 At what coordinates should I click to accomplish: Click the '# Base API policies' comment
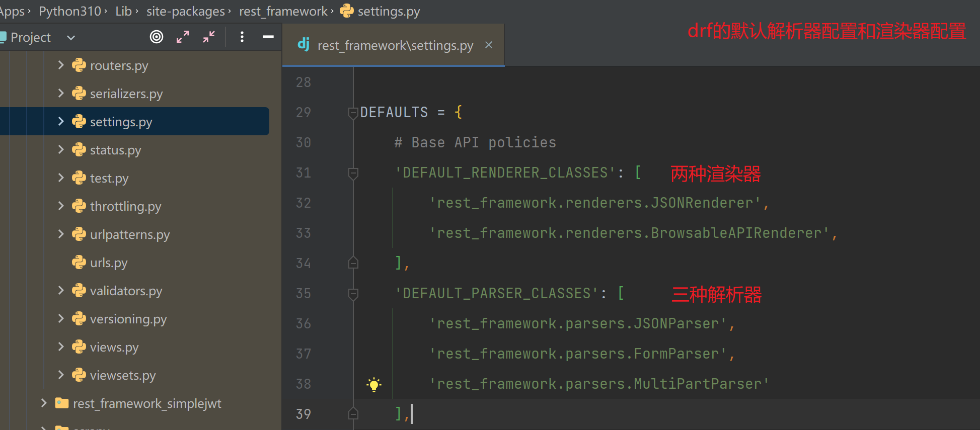(475, 143)
